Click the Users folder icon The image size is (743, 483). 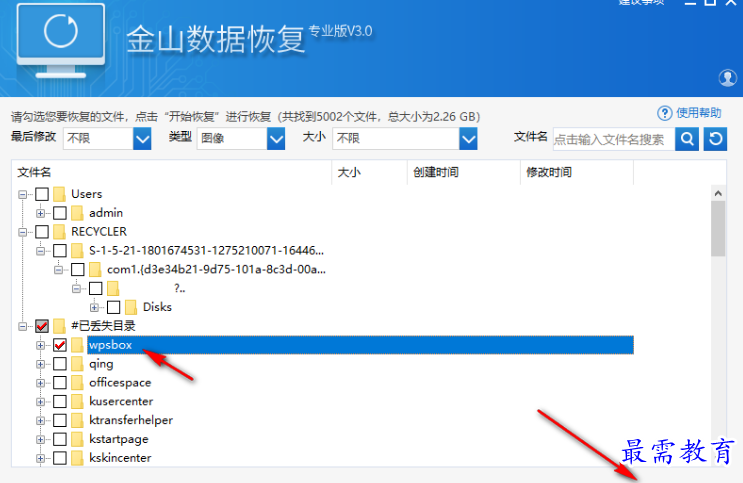click(59, 194)
